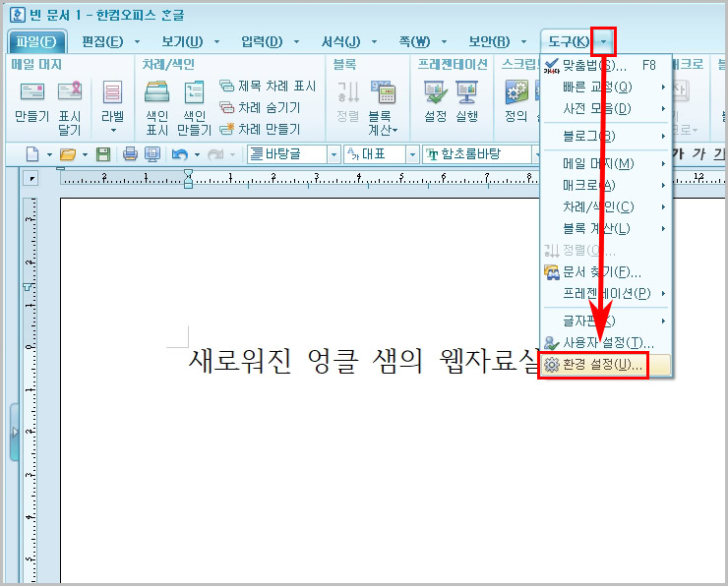Click the save floppy disk icon

103,154
